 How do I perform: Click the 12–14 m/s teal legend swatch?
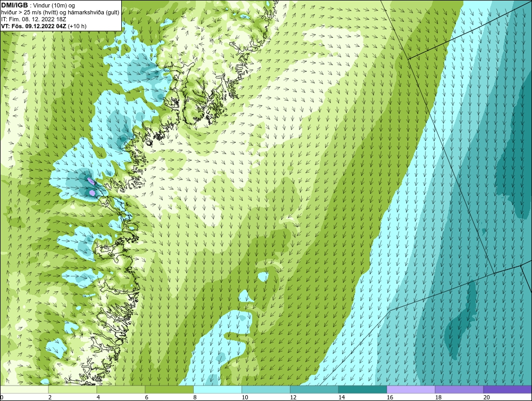pos(314,389)
